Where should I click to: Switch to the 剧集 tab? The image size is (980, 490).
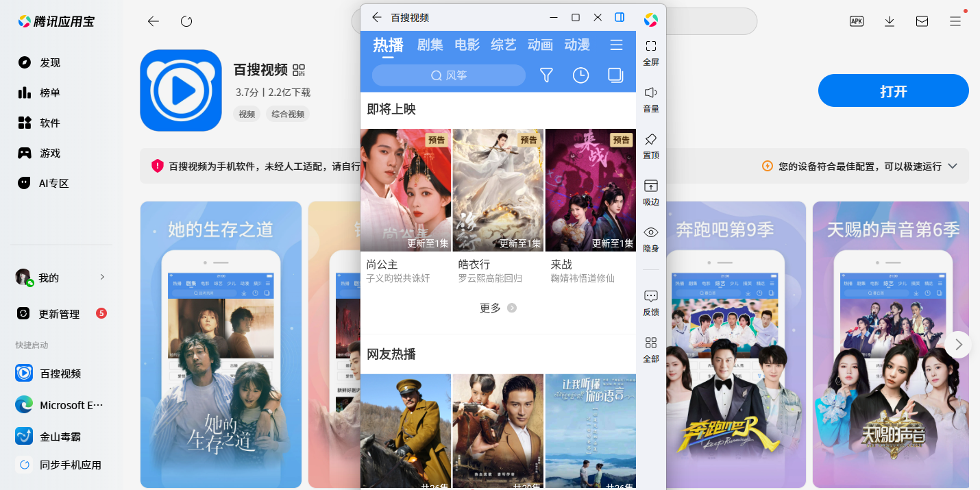[x=430, y=45]
